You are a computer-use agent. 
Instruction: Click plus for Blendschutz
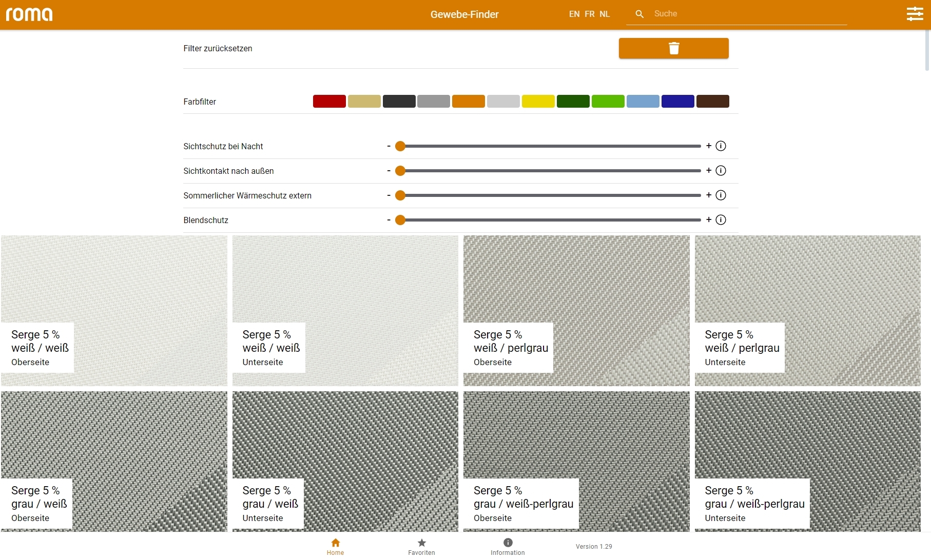pos(709,219)
